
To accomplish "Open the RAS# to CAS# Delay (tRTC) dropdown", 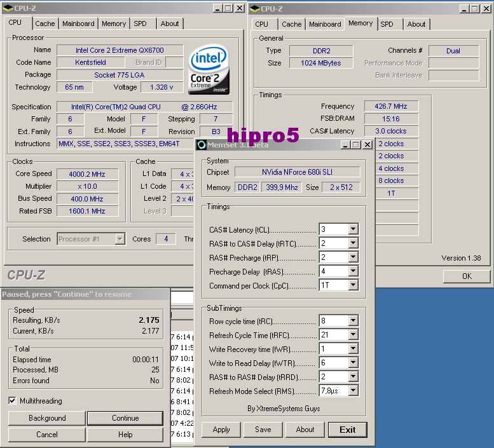I will pos(353,243).
